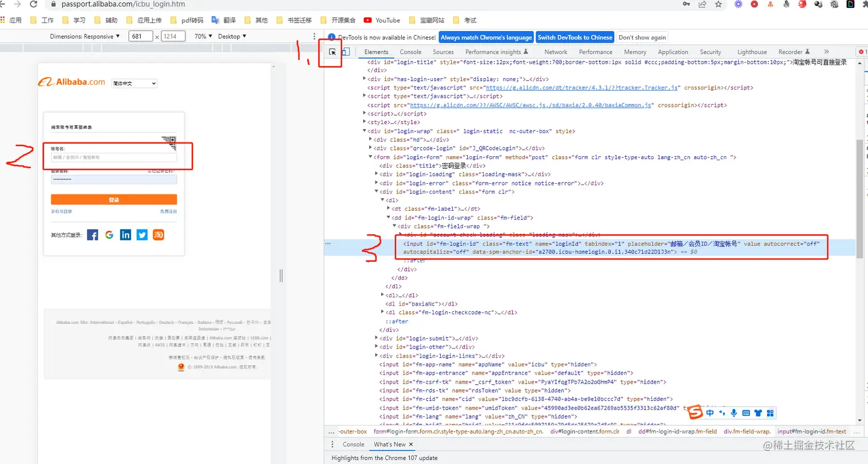The image size is (868, 464).
Task: Open the Dimensions: Responsive dropdown
Action: (85, 36)
